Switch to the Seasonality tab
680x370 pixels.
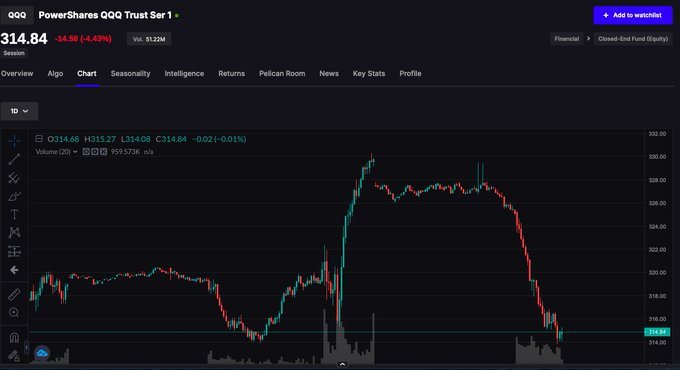click(131, 73)
